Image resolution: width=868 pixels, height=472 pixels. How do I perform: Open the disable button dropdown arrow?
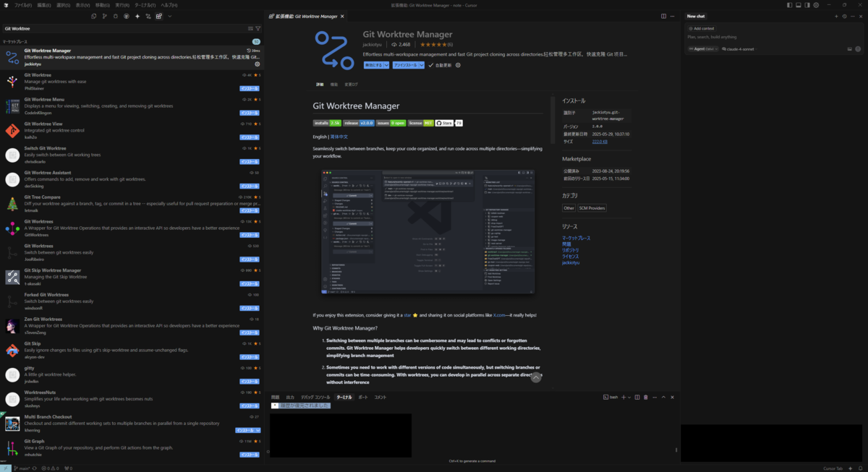[387, 65]
